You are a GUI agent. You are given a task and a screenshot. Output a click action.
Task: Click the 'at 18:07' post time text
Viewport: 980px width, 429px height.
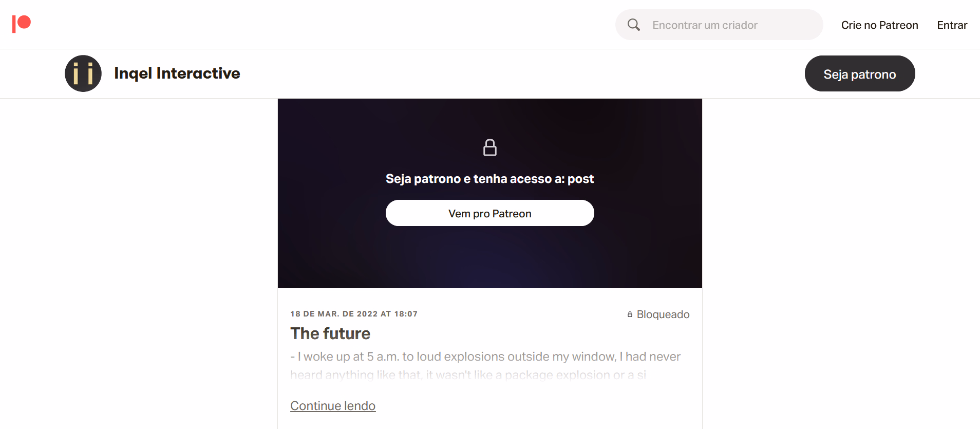point(399,314)
